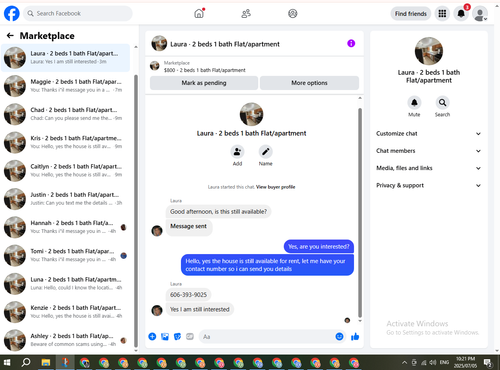Click the Aa message input field

point(273,337)
